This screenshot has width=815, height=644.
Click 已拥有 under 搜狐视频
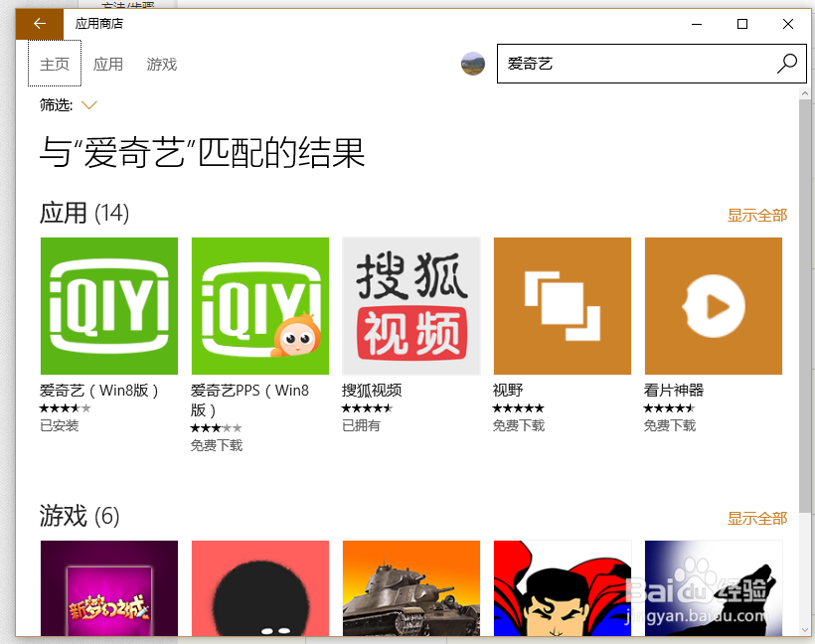(361, 425)
